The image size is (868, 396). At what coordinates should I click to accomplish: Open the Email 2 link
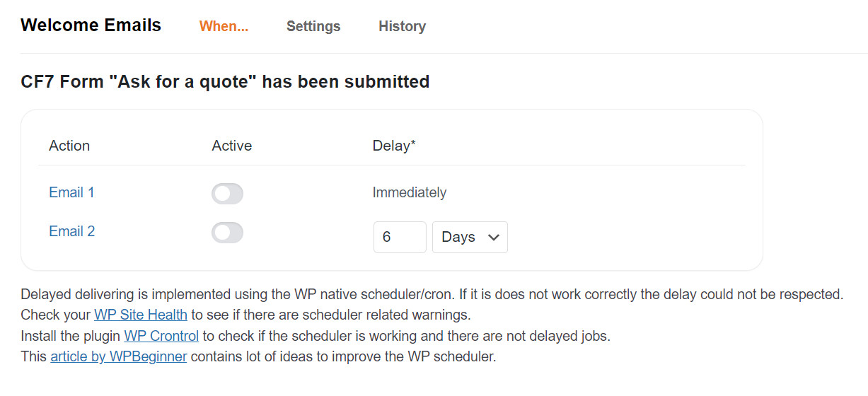[71, 231]
